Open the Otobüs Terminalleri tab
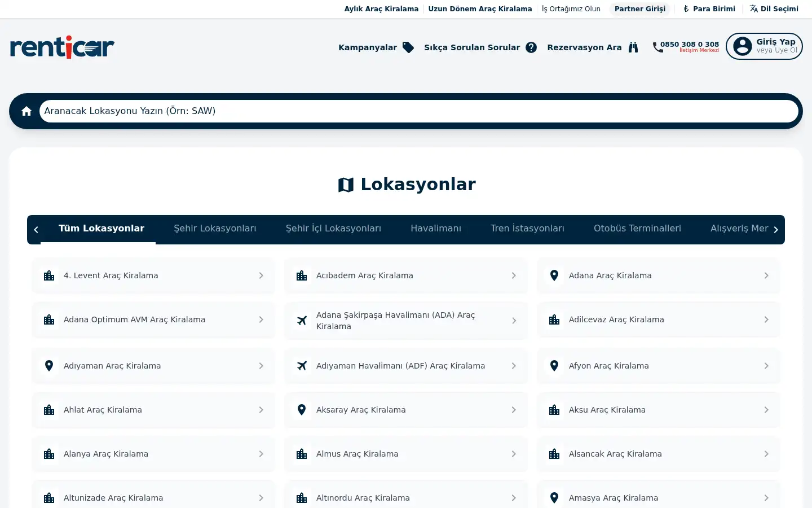Image resolution: width=812 pixels, height=508 pixels. [637, 229]
